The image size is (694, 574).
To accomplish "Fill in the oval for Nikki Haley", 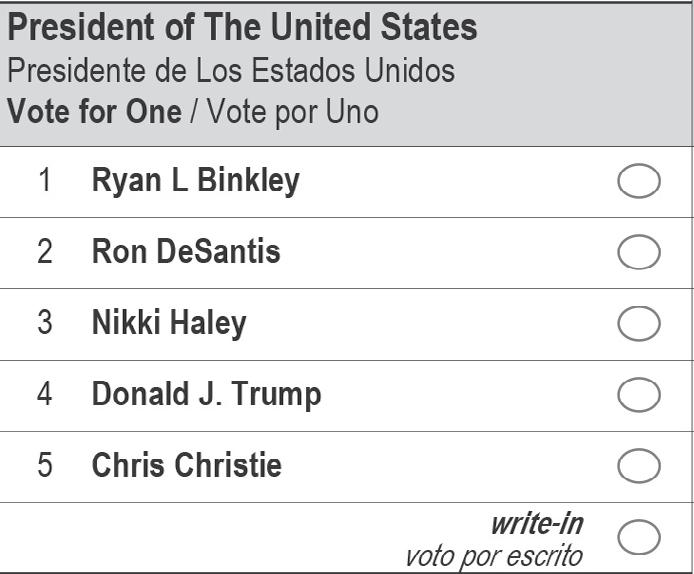I will tap(639, 324).
